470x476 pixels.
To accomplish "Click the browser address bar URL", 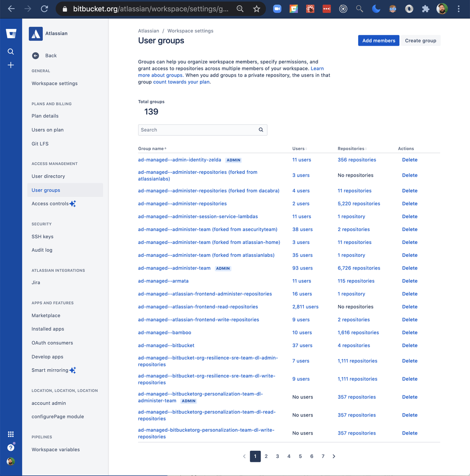I will 151,9.
